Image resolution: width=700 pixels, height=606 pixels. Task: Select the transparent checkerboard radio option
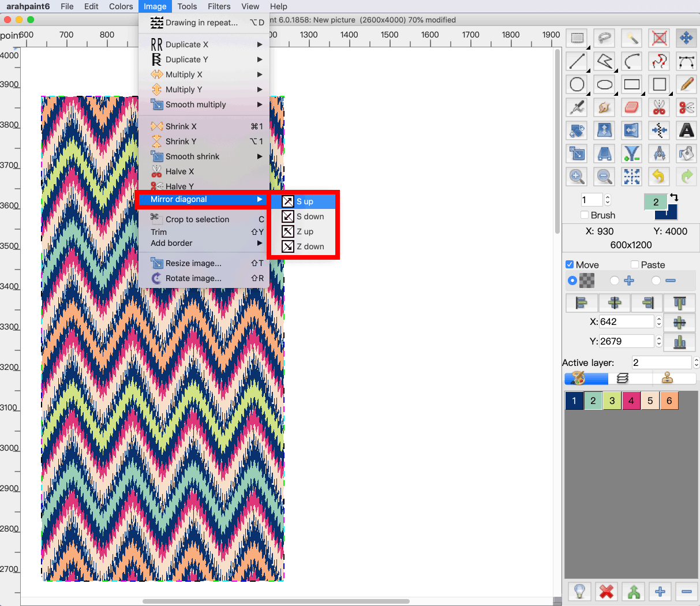[x=572, y=280]
